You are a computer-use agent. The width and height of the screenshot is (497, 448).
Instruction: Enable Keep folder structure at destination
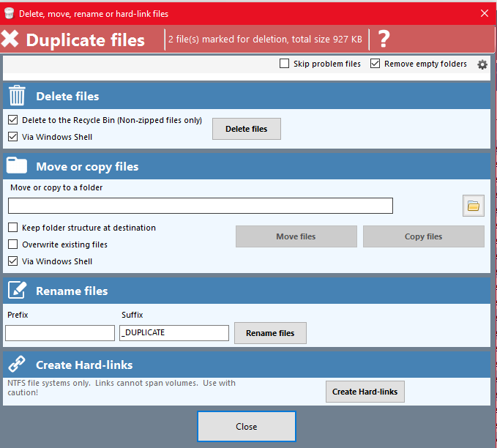pyautogui.click(x=12, y=228)
